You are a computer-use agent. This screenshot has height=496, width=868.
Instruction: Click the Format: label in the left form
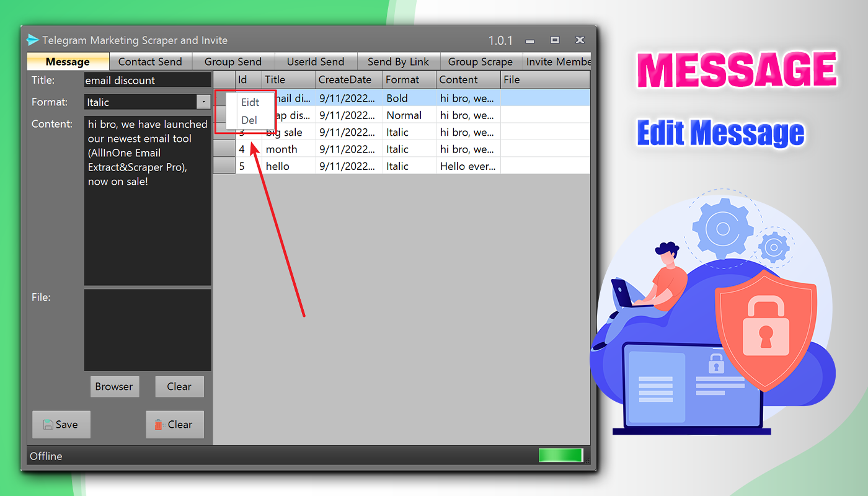49,102
